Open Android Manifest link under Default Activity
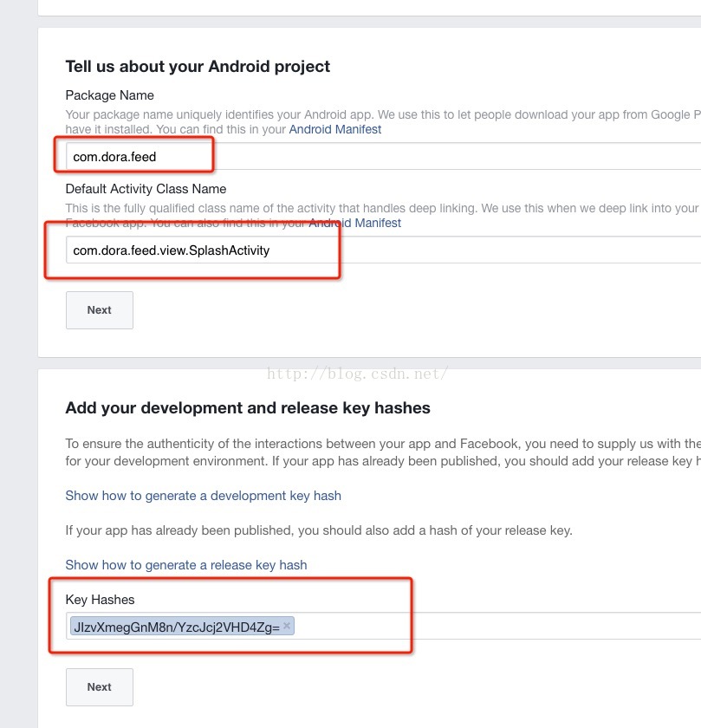The width and height of the screenshot is (701, 728). (355, 223)
